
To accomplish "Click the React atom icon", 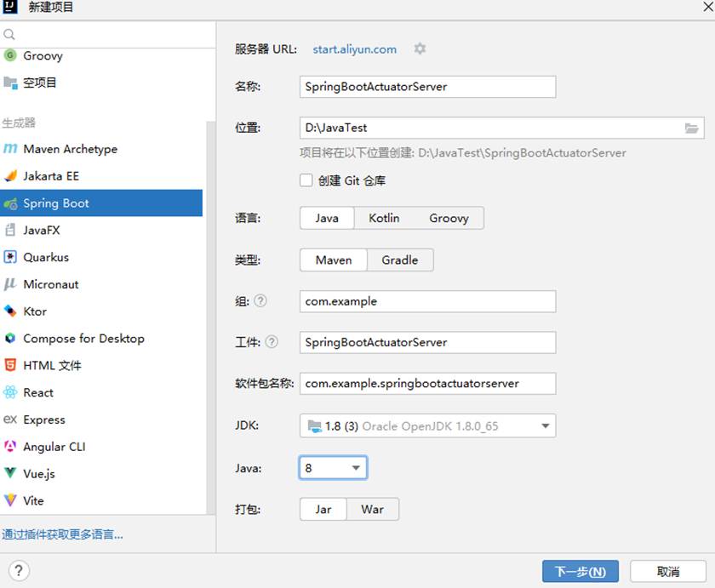I will tap(10, 392).
